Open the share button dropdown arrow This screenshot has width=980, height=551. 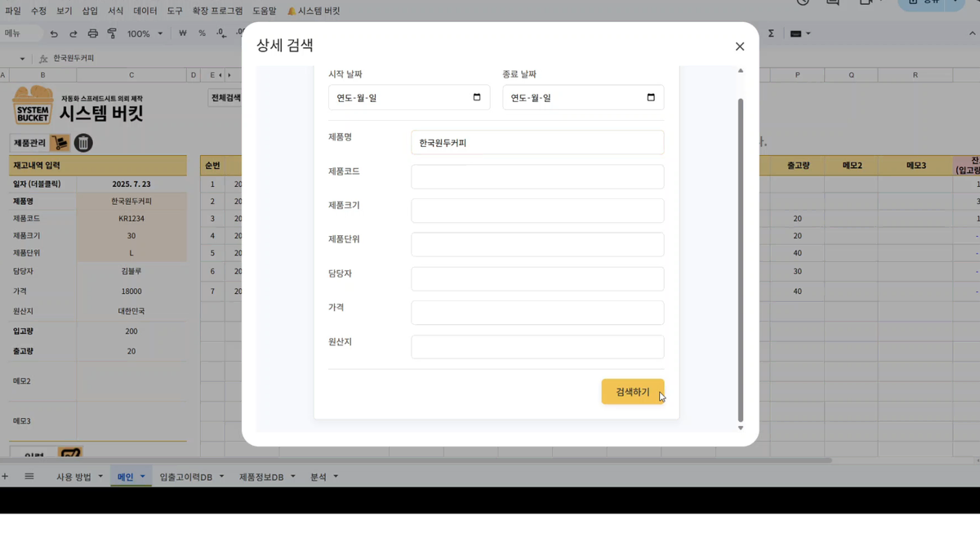[x=955, y=3]
